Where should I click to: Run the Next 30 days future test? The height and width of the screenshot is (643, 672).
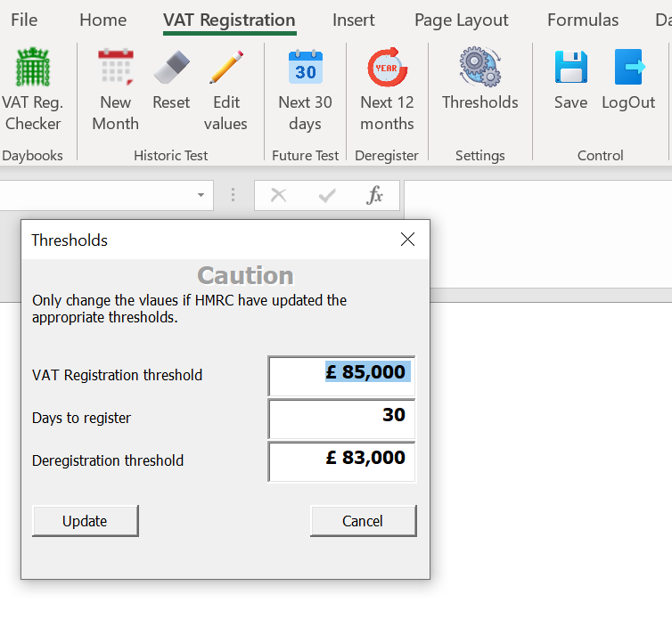point(305,90)
